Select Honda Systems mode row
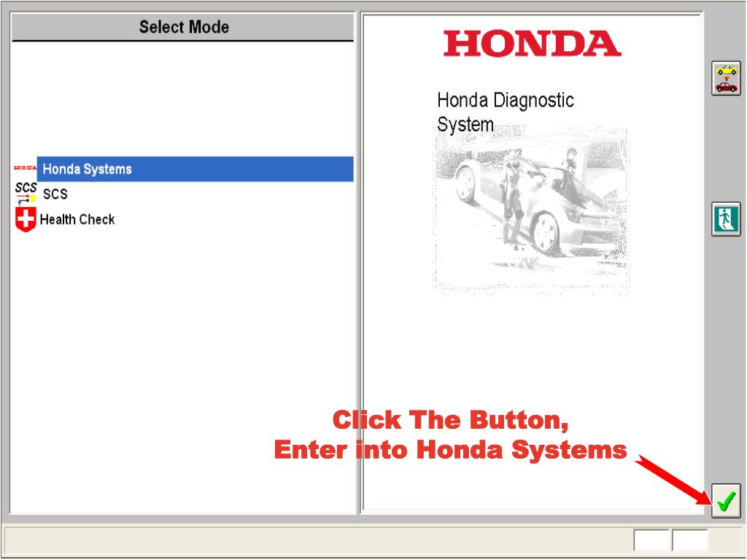747x560 pixels. tap(195, 169)
